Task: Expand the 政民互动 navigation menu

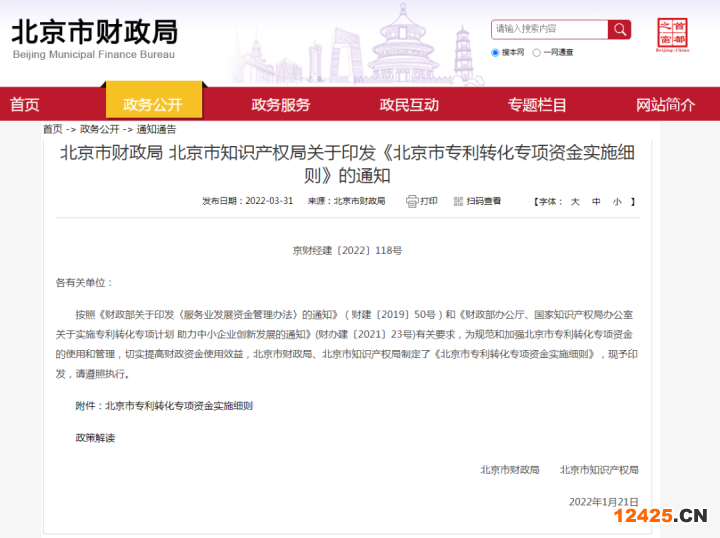Action: [409, 105]
